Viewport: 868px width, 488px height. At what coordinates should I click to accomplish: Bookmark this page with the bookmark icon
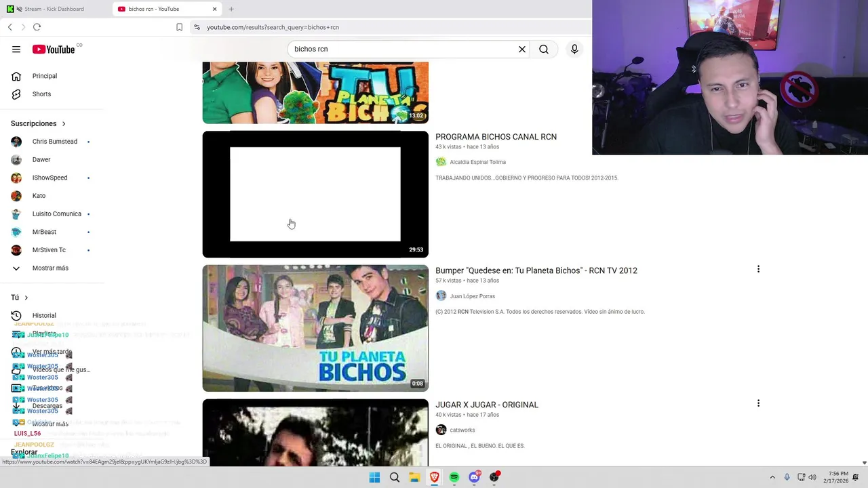(179, 27)
